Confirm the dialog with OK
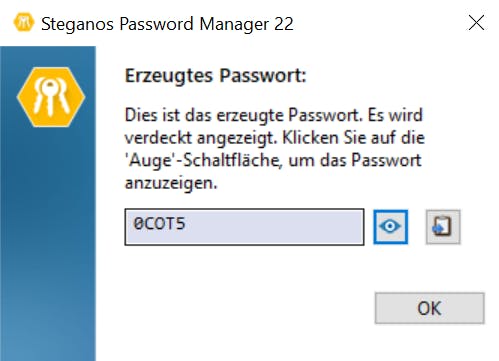The image size is (499, 361). (x=430, y=308)
